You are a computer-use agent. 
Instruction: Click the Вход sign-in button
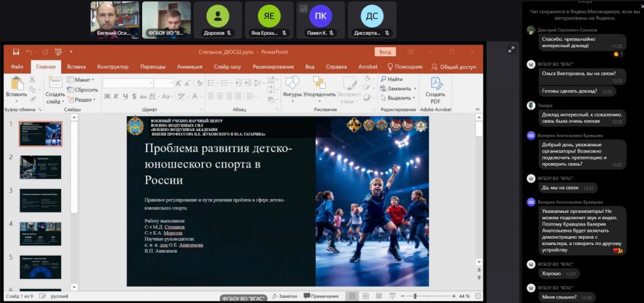385,52
